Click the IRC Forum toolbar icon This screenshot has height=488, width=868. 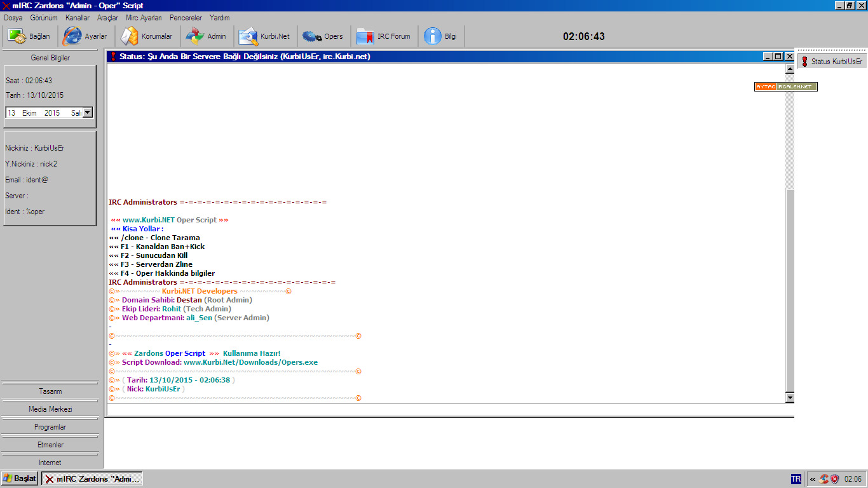(x=383, y=36)
